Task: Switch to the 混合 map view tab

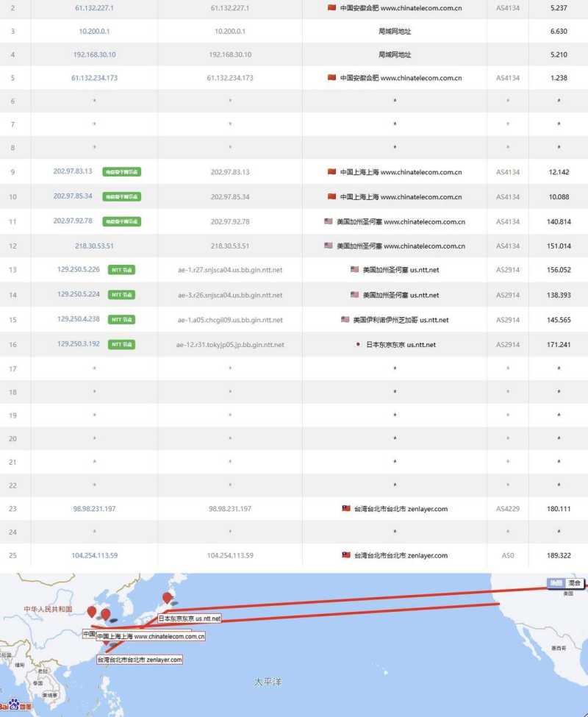Action: (x=576, y=581)
